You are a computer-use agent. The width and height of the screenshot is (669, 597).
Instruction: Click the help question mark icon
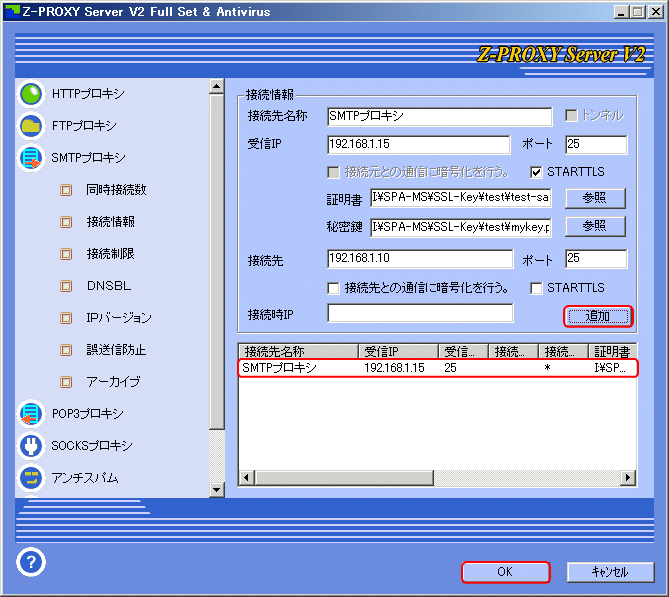pyautogui.click(x=31, y=562)
